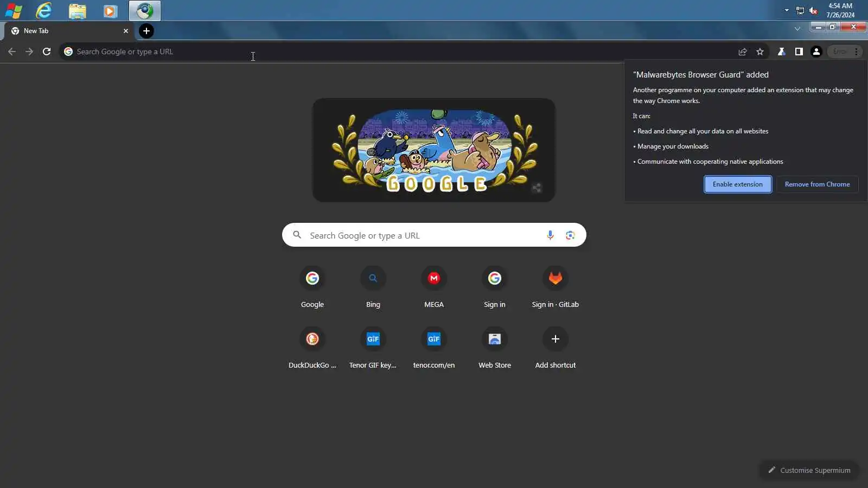Open the tenor.com/en shortcut
Screen dimensions: 868x488
coord(434,349)
